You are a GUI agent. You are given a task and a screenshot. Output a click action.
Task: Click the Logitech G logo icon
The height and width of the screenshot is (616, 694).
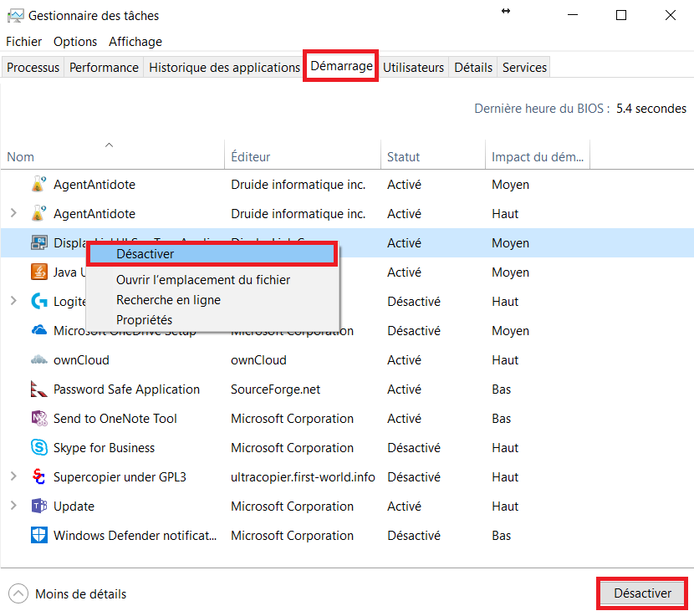[39, 302]
